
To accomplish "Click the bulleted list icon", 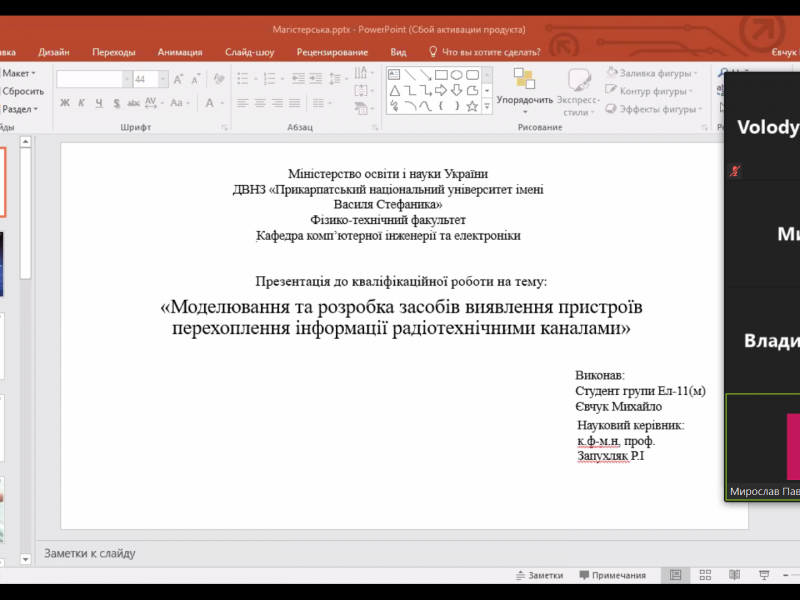I will point(244,79).
